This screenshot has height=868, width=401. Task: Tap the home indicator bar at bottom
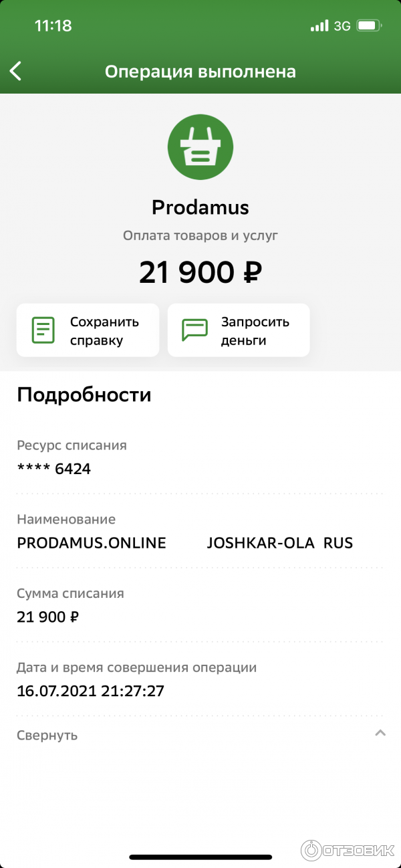pyautogui.click(x=200, y=857)
